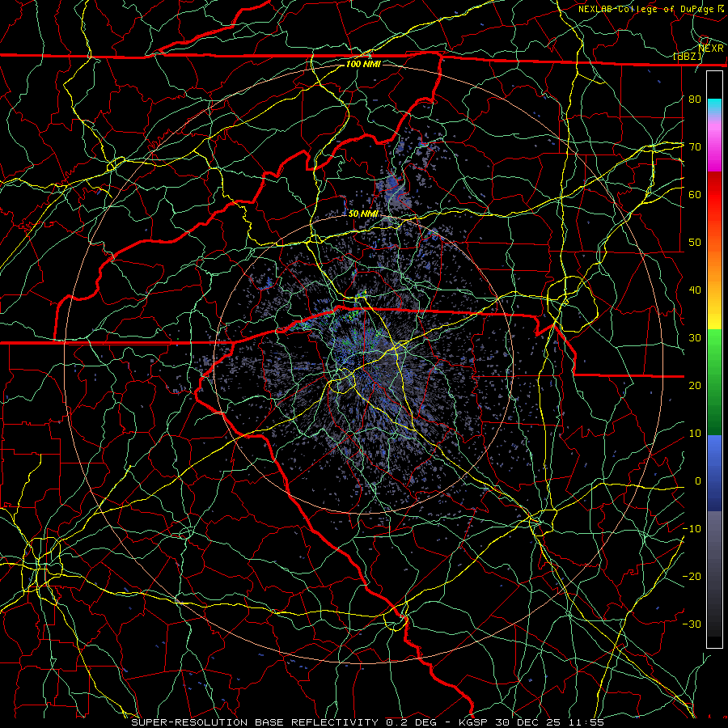Click the 50 dBZ scale value
728x728 pixels.
(x=695, y=243)
